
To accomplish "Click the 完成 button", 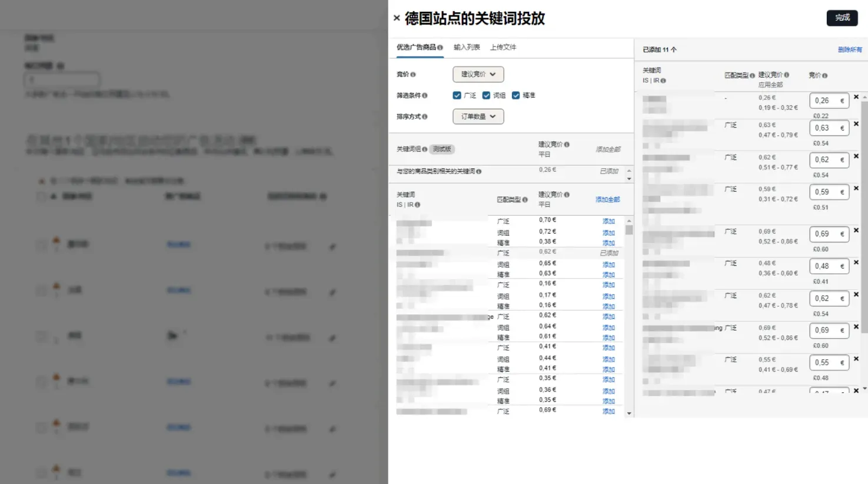I will click(842, 18).
